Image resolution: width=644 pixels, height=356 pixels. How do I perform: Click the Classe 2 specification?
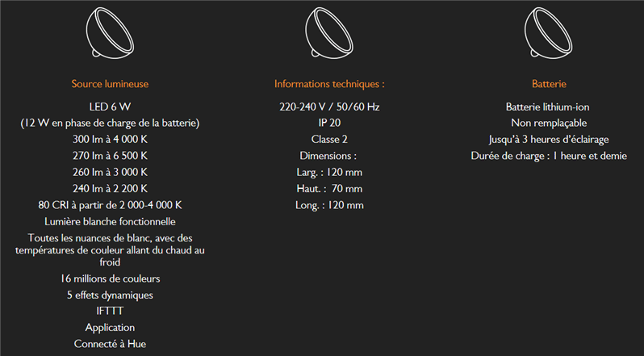click(x=329, y=139)
